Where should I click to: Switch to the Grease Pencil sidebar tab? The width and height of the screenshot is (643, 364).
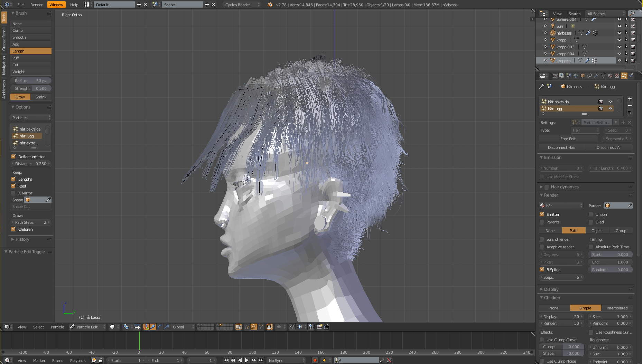coord(4,39)
